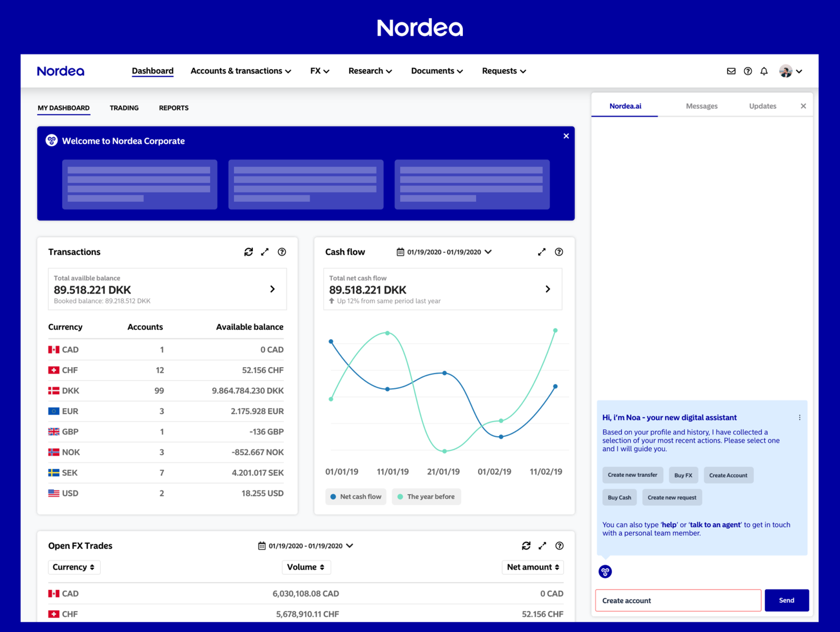Toggle the Net cash flow legend series
Screen dimensions: 840x632
pyautogui.click(x=356, y=496)
